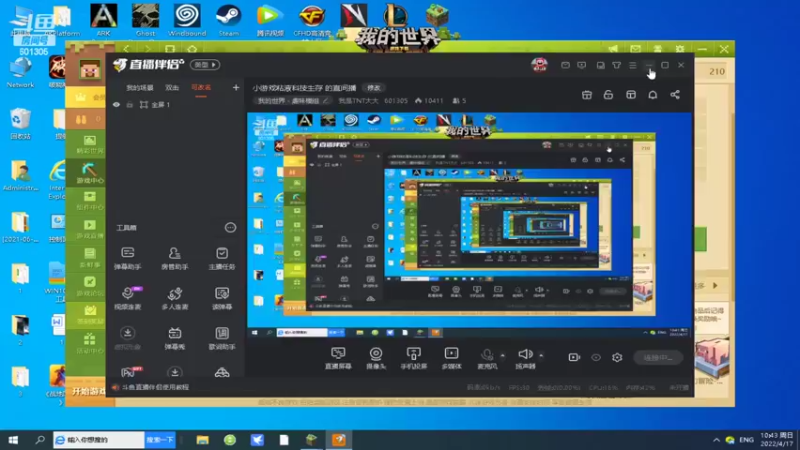
Task: Open the hamburger menu in title bar
Action: [633, 65]
